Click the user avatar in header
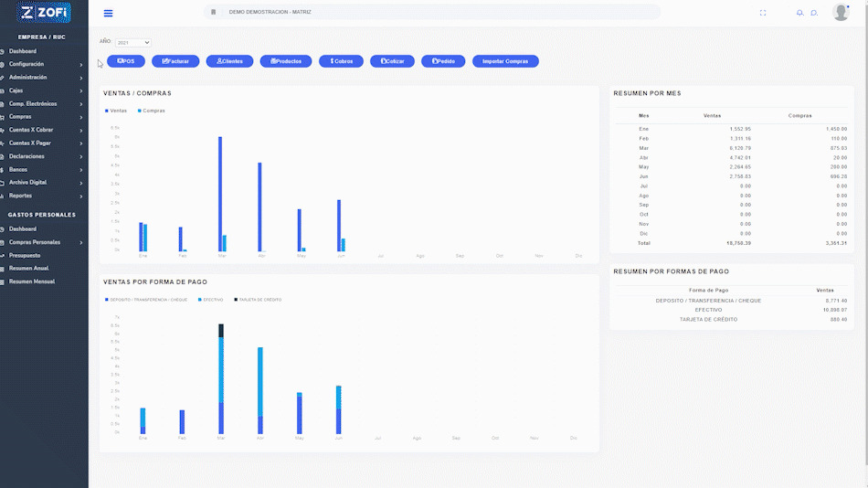868x488 pixels. (841, 12)
